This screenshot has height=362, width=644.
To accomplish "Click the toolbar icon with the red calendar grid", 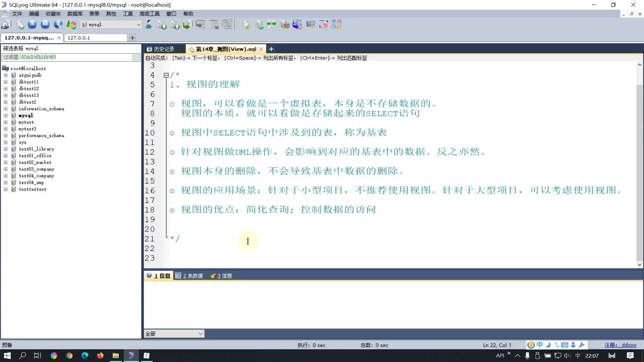I will pos(324,24).
